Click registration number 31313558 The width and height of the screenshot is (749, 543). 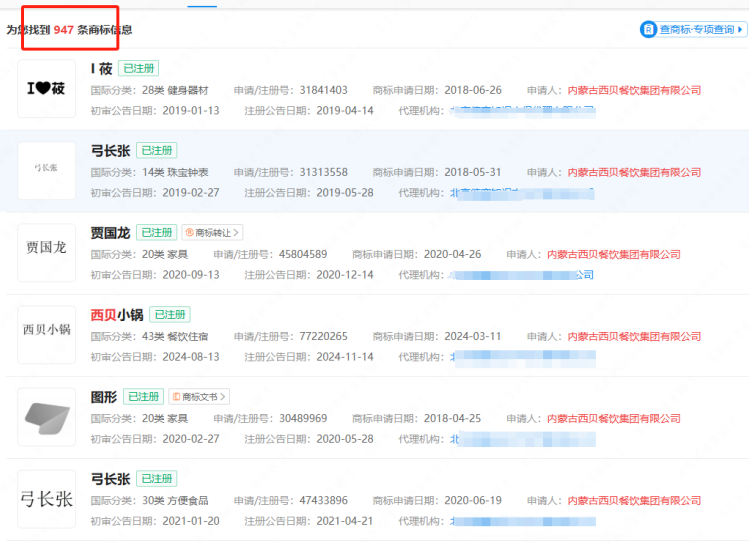point(323,172)
